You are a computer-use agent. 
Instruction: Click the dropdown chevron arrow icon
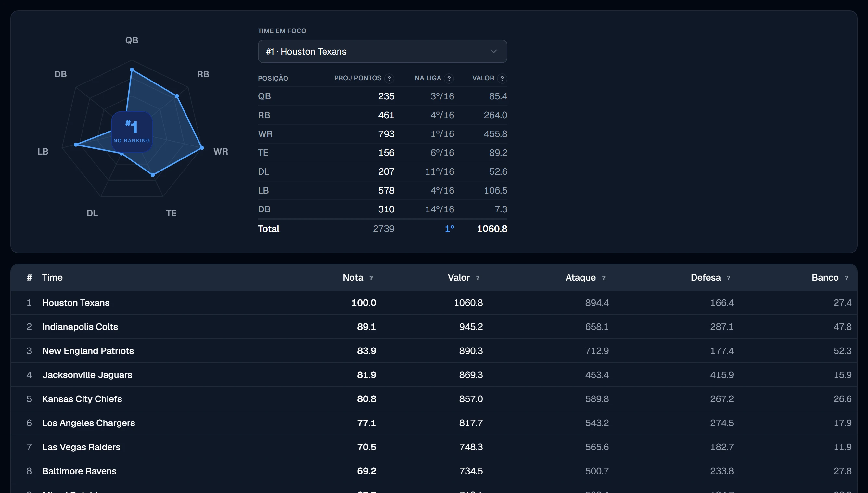(x=494, y=51)
